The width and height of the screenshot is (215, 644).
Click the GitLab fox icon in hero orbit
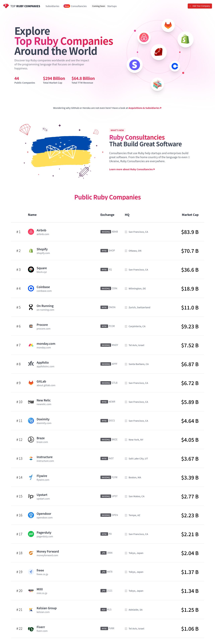pos(168,25)
